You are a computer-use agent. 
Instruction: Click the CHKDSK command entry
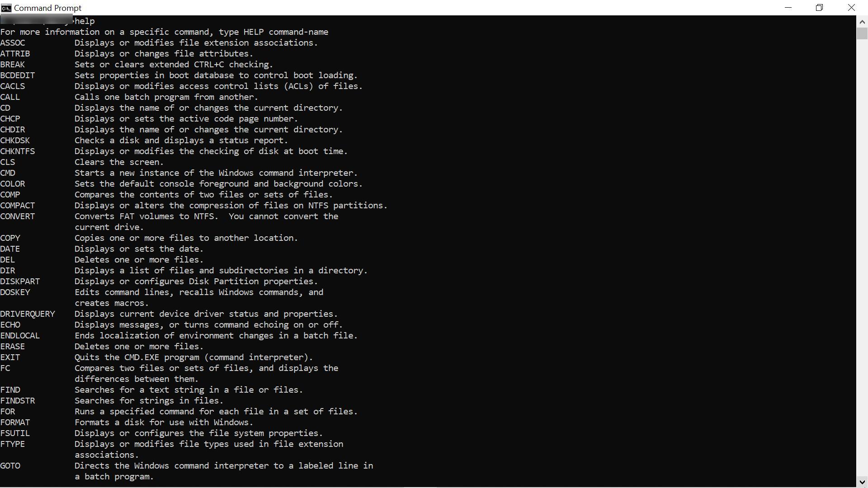tap(15, 140)
